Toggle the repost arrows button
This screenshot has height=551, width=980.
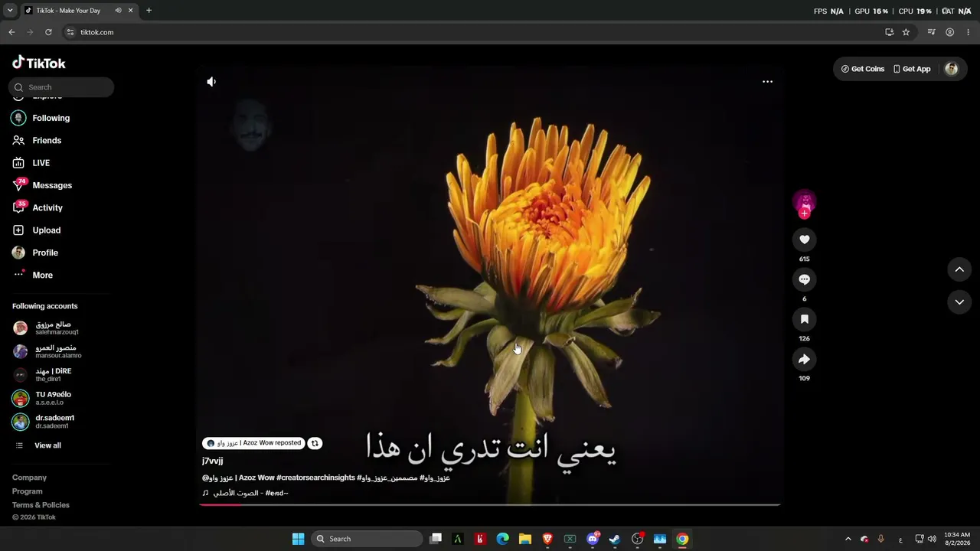[x=315, y=443]
